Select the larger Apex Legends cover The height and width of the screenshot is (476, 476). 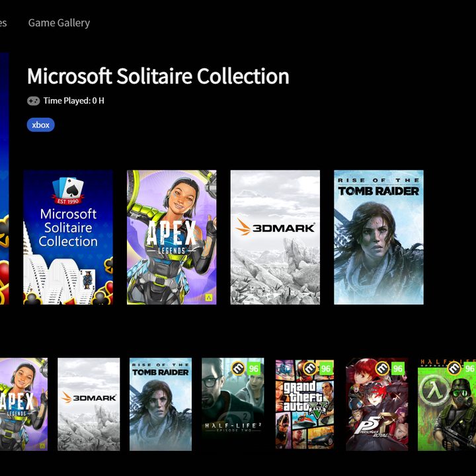pos(171,237)
